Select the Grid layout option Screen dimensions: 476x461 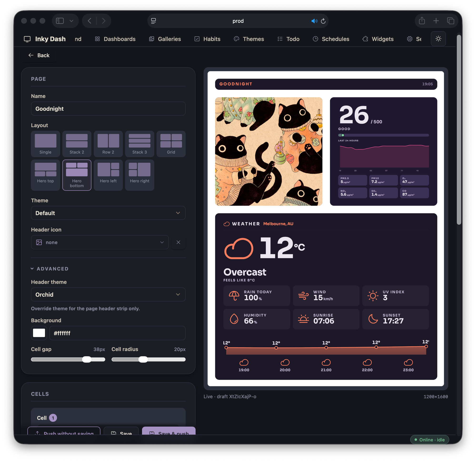pyautogui.click(x=171, y=144)
